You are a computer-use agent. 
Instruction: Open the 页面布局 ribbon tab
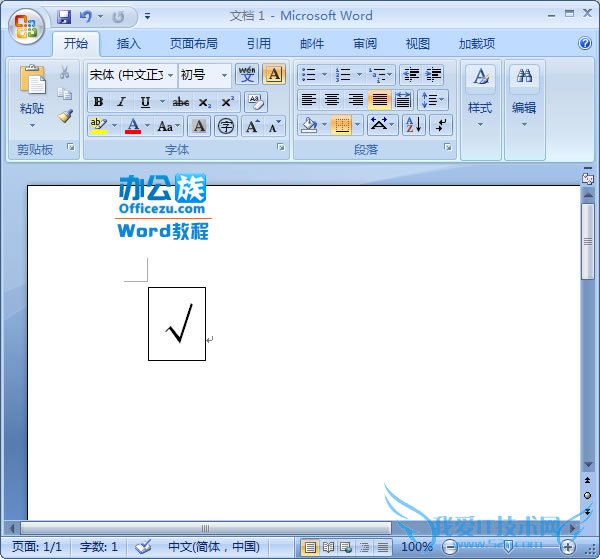tap(194, 44)
